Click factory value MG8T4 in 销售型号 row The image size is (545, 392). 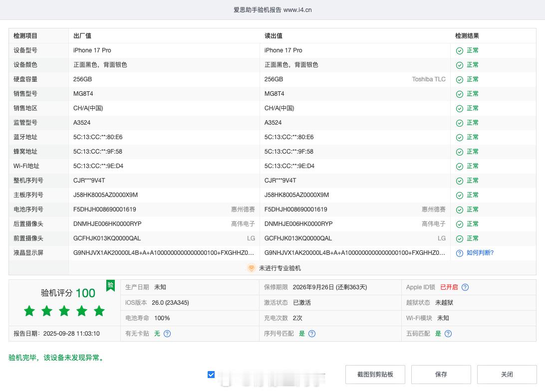pos(83,94)
